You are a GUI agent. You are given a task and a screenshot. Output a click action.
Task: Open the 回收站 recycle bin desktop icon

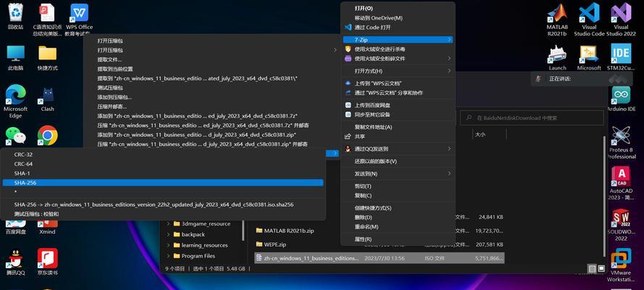coord(16,16)
